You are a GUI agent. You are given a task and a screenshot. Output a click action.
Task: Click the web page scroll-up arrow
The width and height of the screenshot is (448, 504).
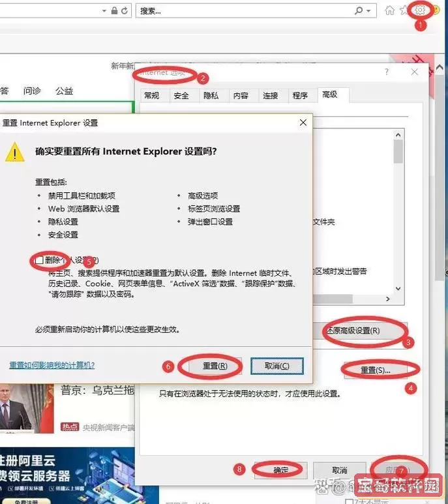440,67
